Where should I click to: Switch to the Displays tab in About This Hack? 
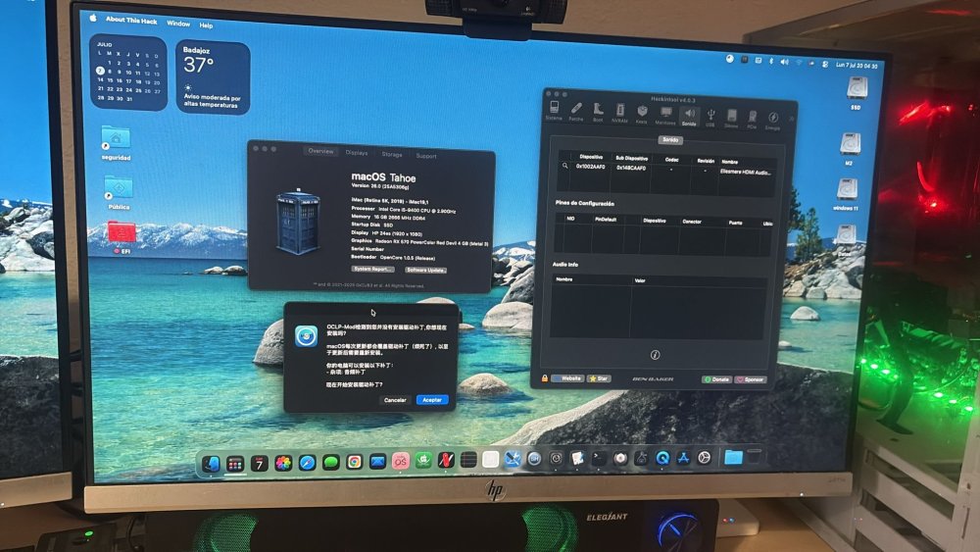pyautogui.click(x=357, y=153)
